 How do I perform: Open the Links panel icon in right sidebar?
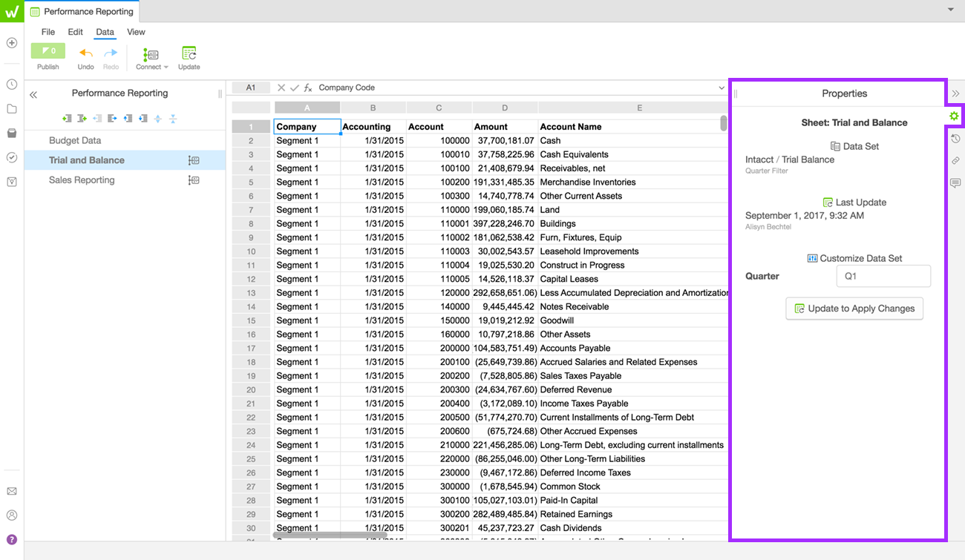click(x=955, y=161)
